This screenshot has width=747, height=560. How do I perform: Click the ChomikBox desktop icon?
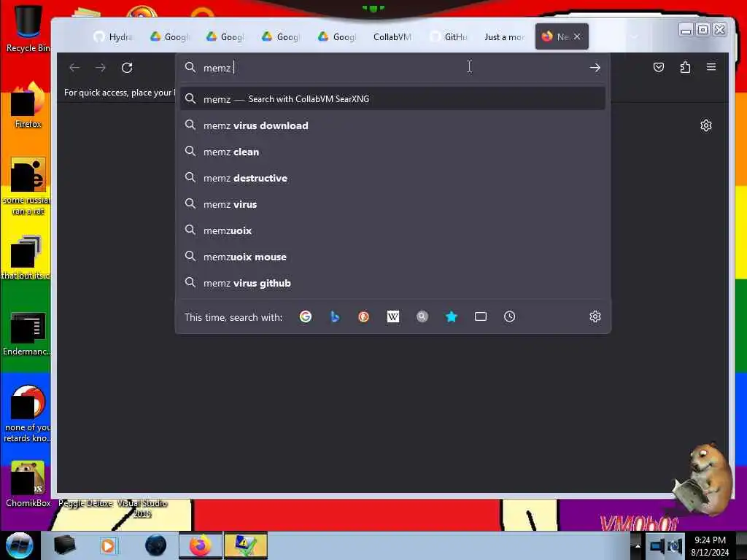[28, 483]
